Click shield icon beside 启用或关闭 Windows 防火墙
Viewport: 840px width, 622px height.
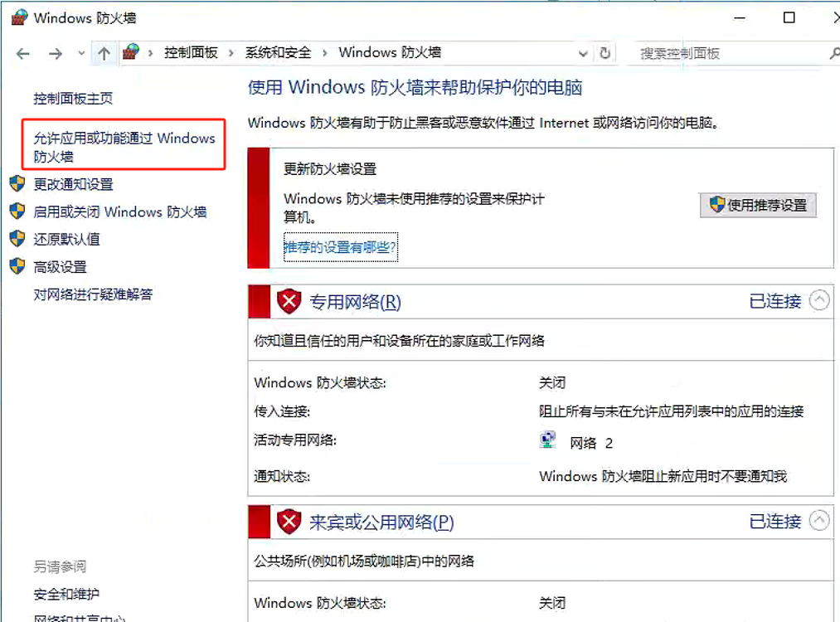[x=17, y=211]
